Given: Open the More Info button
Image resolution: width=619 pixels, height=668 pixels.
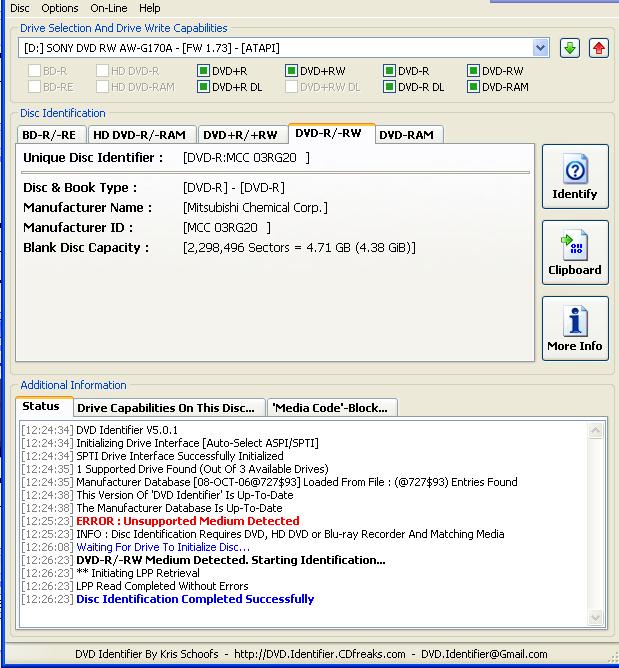Looking at the screenshot, I should tap(575, 328).
